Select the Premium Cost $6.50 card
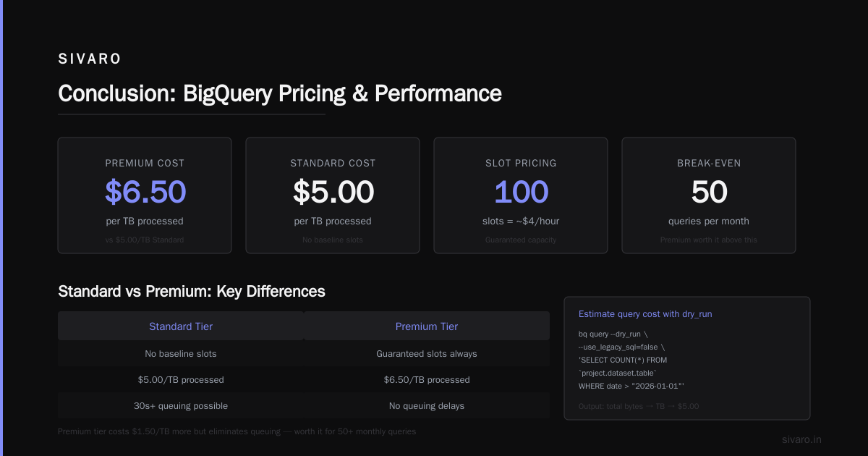This screenshot has height=456, width=868. (x=145, y=195)
